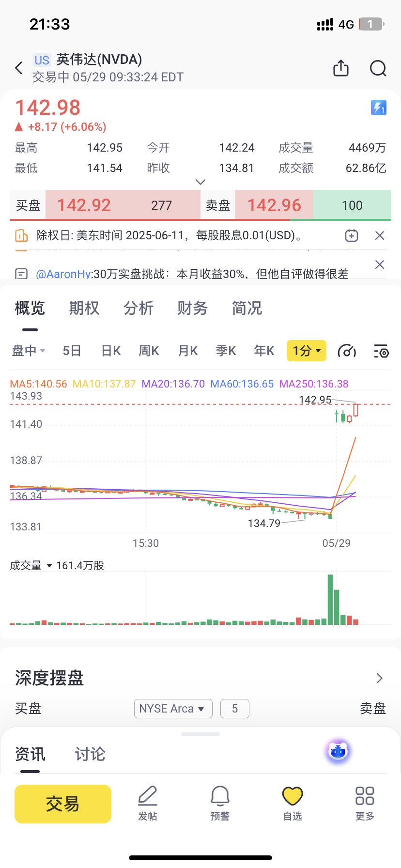Viewport: 401px width, 868px height.
Task: Open 更多 more grid icon
Action: coord(365,803)
